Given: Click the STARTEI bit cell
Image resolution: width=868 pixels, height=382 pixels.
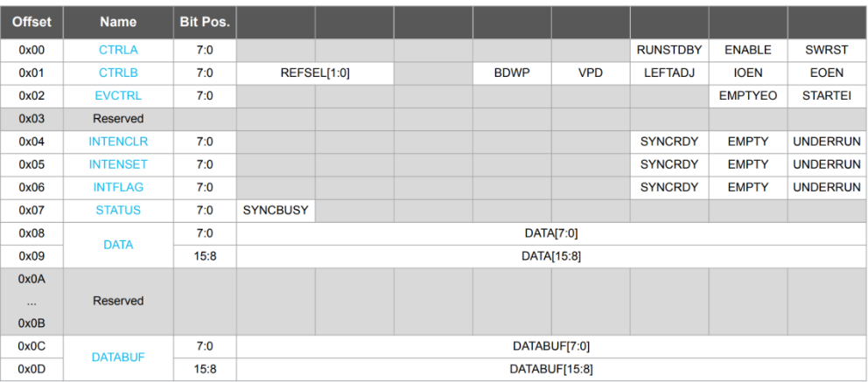Looking at the screenshot, I should pyautogui.click(x=827, y=95).
